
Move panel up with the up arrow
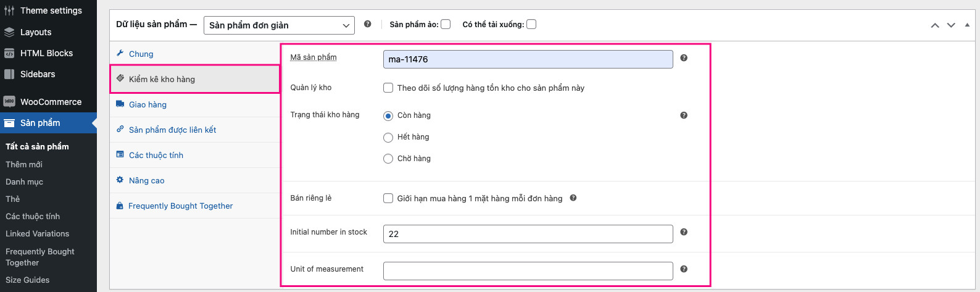coord(935,25)
